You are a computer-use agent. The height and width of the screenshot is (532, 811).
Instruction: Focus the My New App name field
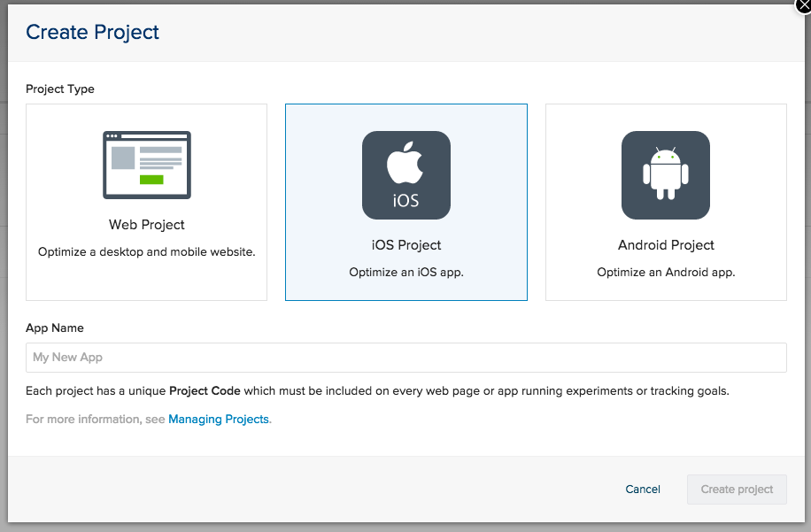click(x=405, y=358)
